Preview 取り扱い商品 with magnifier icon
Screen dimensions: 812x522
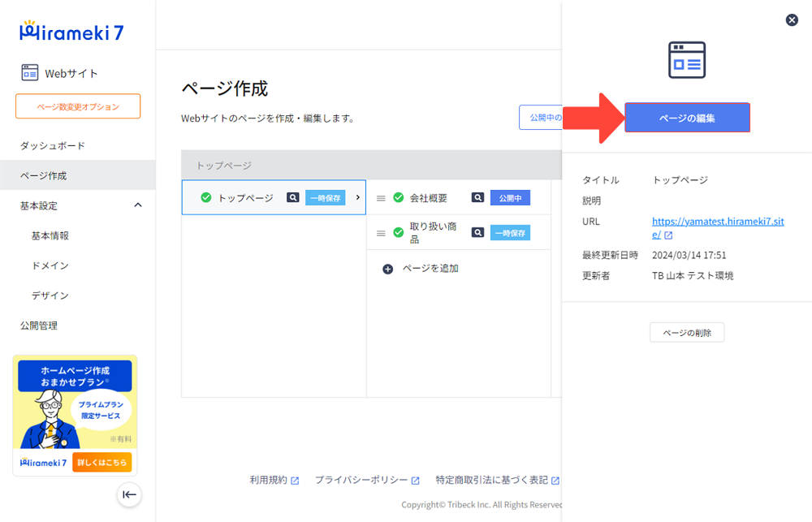[x=478, y=232]
